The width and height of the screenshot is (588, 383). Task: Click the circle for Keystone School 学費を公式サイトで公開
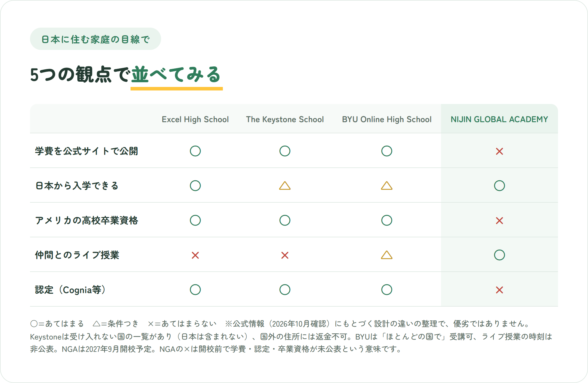285,151
